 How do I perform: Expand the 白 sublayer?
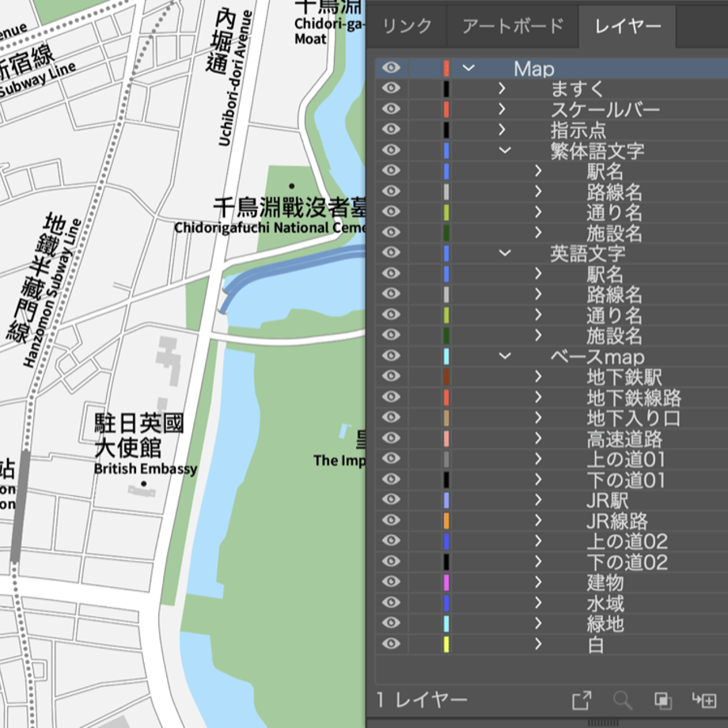click(x=538, y=643)
